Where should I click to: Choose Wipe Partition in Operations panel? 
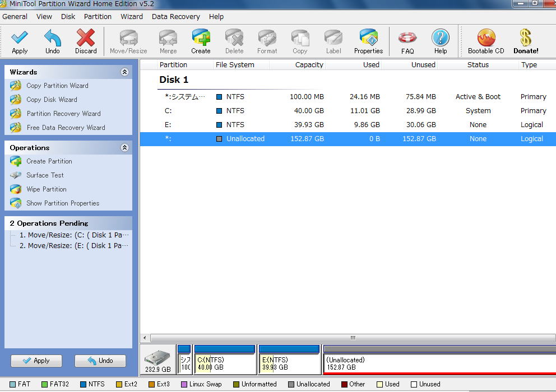tap(47, 189)
